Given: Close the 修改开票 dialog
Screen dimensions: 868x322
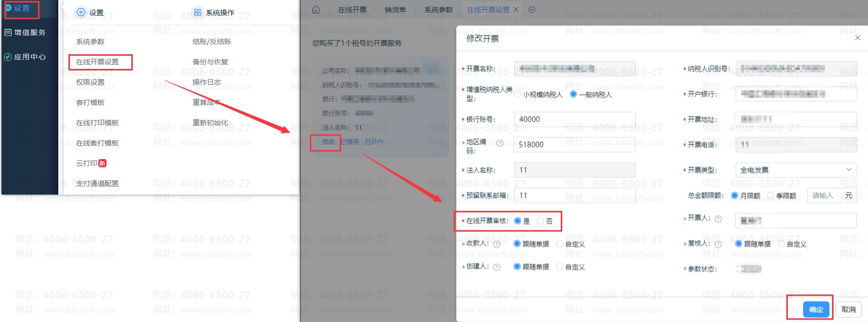Looking at the screenshot, I should [857, 38].
